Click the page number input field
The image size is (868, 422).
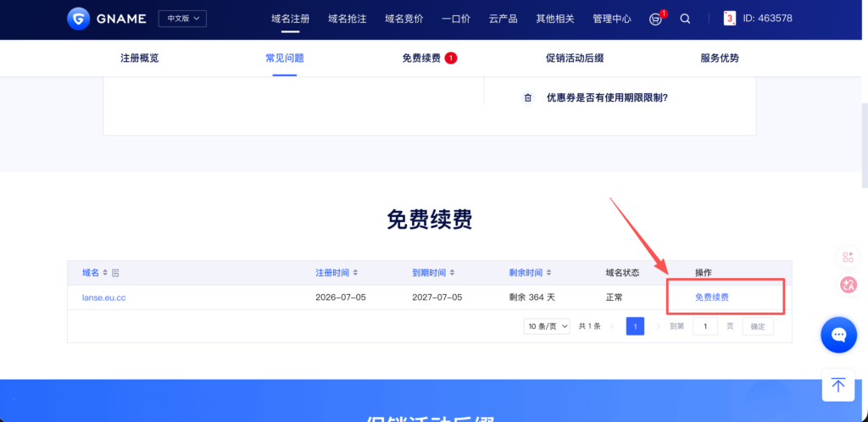click(x=705, y=326)
